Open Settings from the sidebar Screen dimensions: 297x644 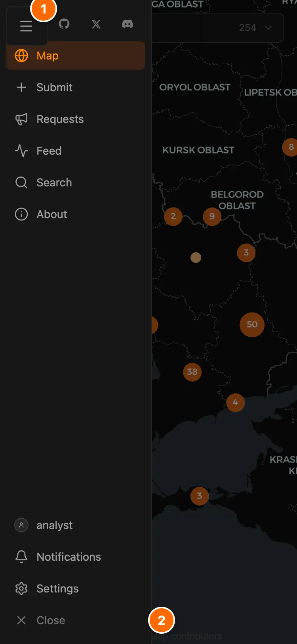click(76, 588)
